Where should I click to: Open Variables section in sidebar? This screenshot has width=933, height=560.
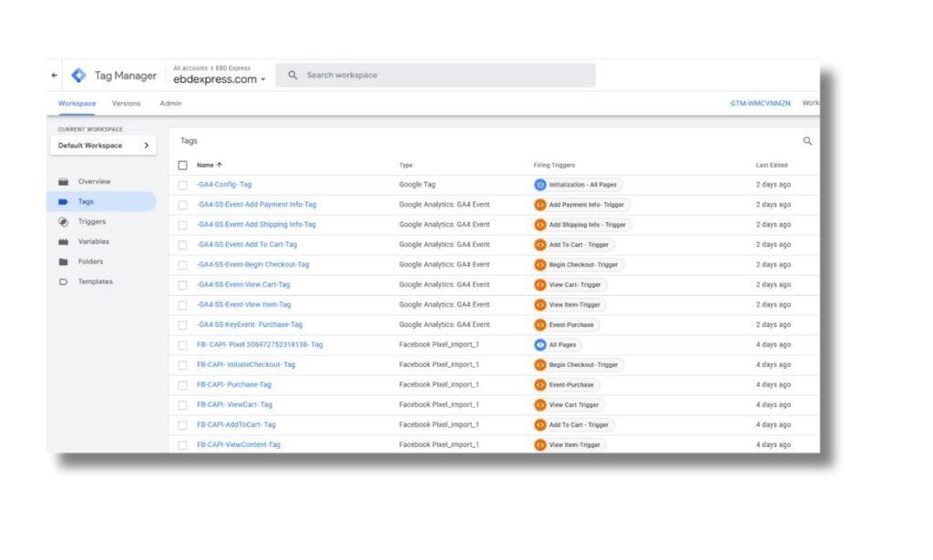click(x=93, y=242)
